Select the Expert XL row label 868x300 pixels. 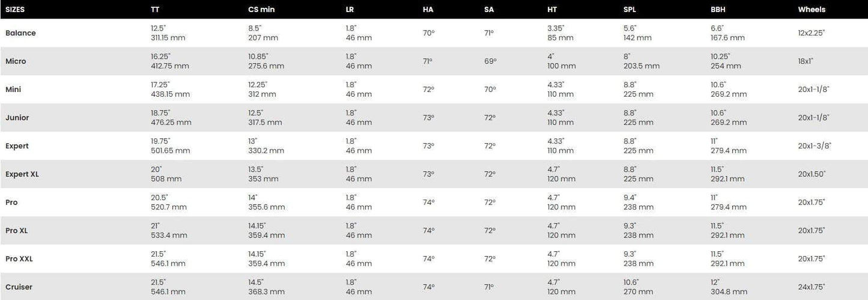[x=22, y=174]
